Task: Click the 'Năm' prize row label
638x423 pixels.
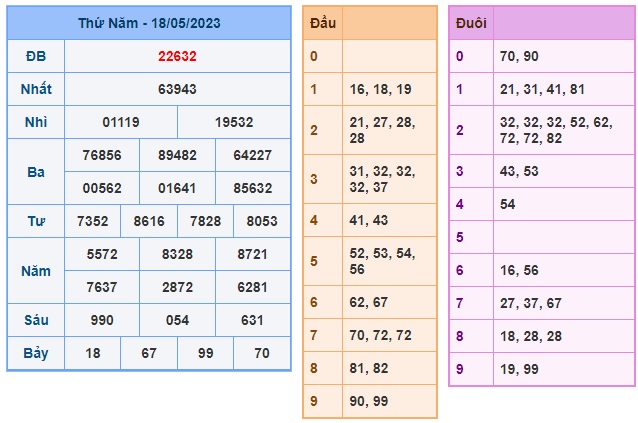Action: 36,271
